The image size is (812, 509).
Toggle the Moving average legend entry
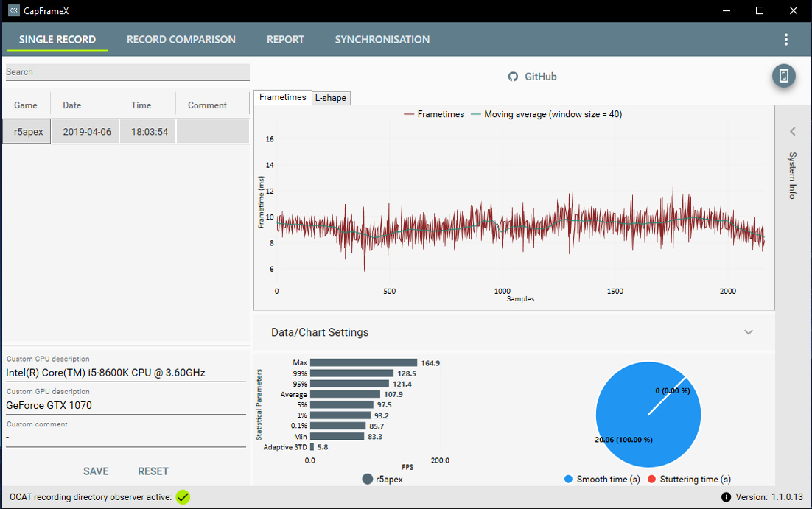click(546, 114)
